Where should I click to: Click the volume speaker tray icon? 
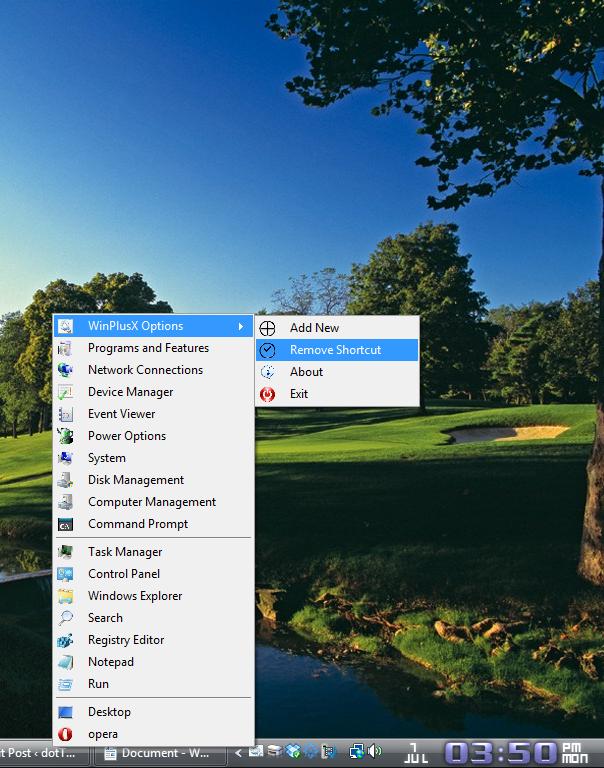(375, 751)
